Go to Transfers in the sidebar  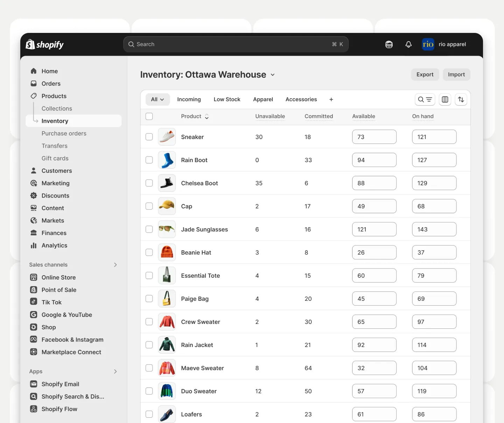[x=55, y=146]
